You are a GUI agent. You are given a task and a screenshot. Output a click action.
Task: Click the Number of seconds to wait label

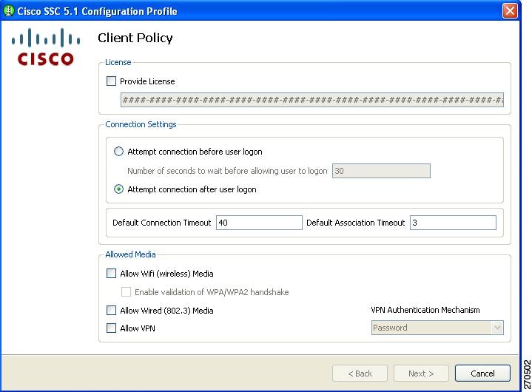(227, 171)
